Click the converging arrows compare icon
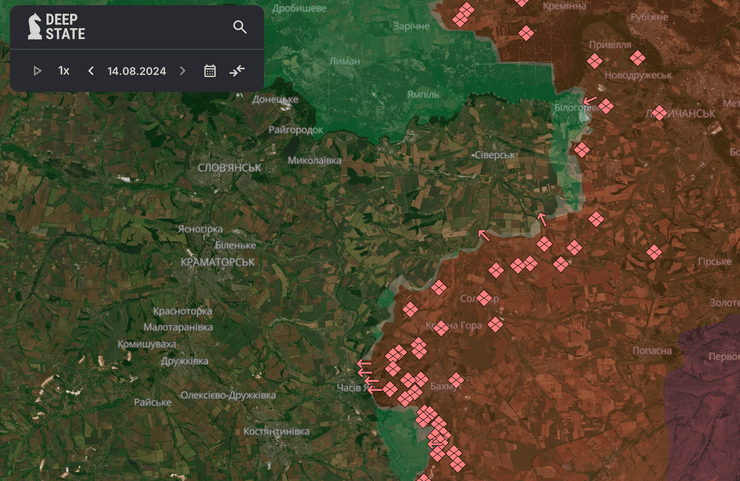Viewport: 740px width, 481px height. [x=237, y=71]
